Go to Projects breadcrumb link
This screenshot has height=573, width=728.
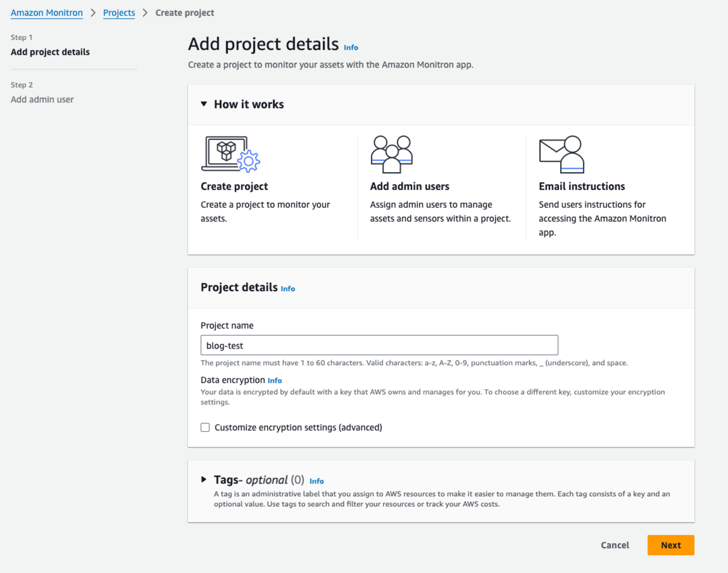coord(119,13)
